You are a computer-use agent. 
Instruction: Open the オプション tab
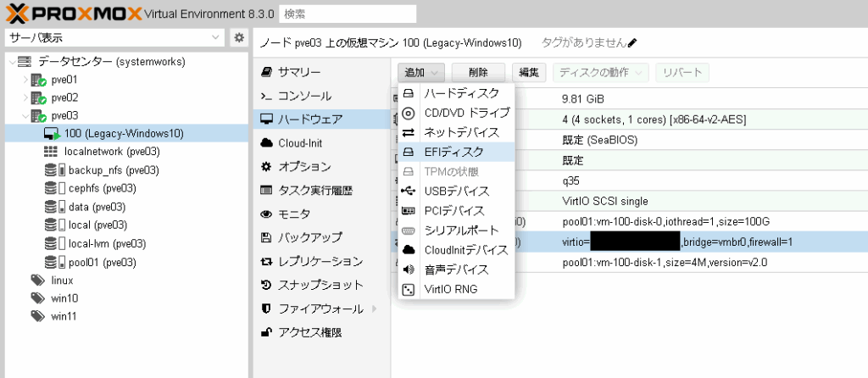(321, 167)
